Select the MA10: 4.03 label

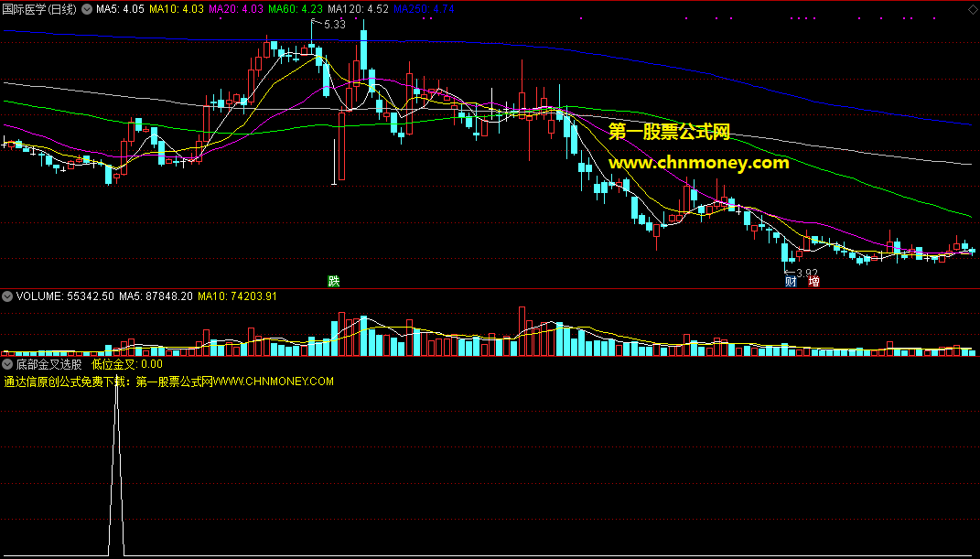click(177, 9)
